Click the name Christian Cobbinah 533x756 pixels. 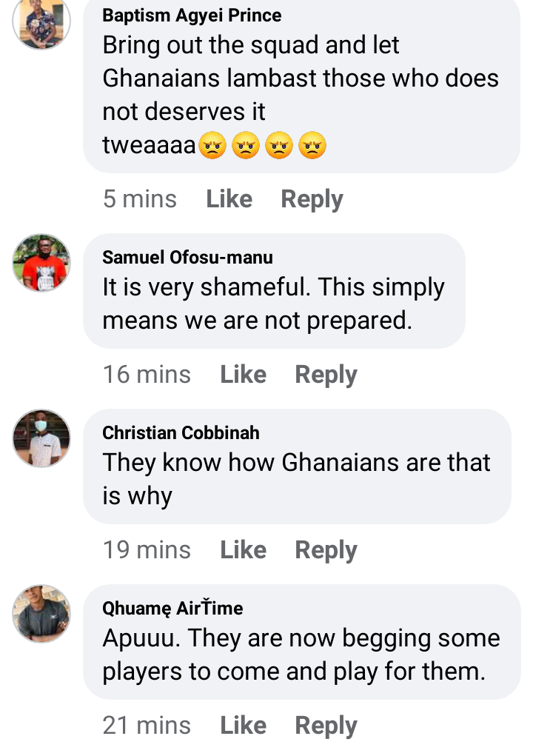pyautogui.click(x=181, y=433)
